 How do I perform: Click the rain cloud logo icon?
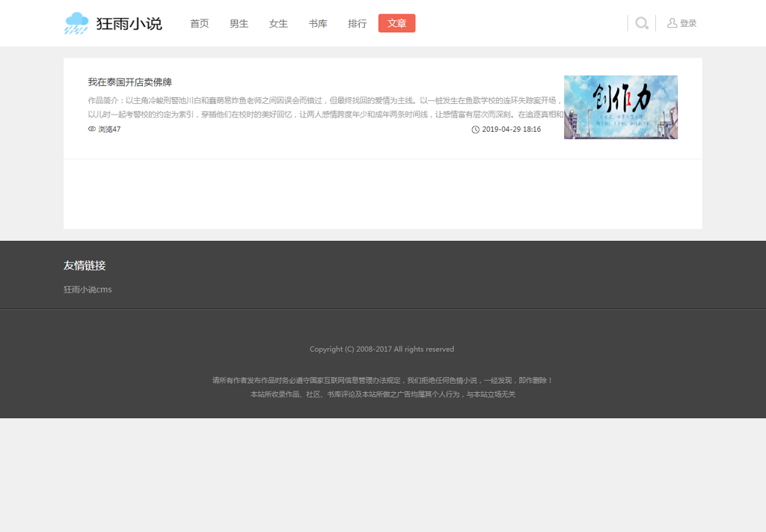click(x=76, y=23)
